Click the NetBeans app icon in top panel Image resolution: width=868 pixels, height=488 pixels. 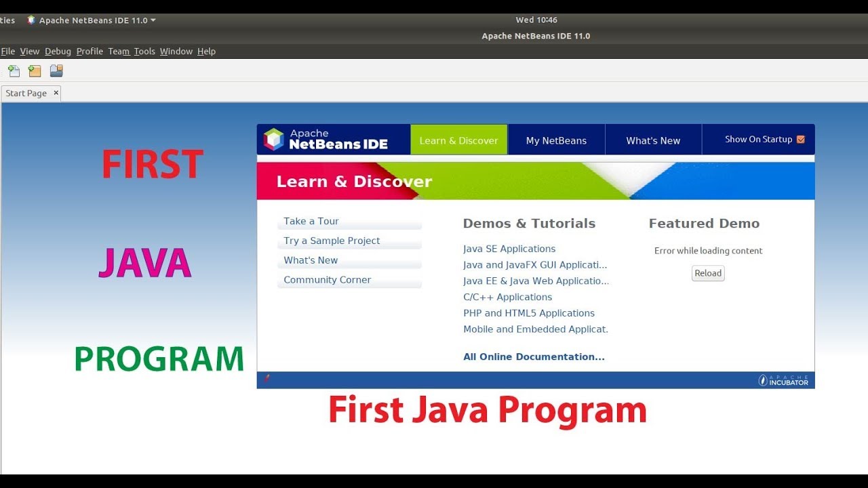tap(31, 20)
